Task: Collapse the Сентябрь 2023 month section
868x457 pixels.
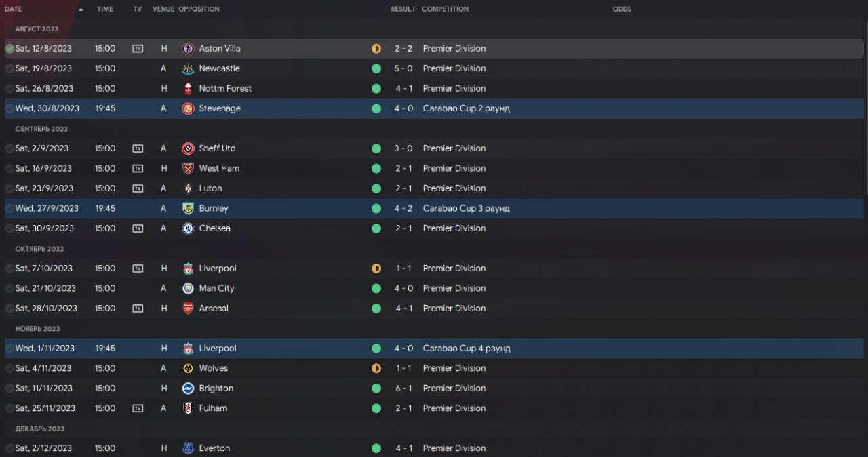Action: click(41, 129)
